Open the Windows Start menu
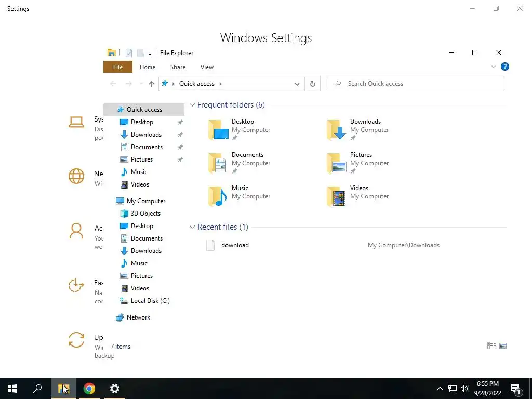 point(12,389)
